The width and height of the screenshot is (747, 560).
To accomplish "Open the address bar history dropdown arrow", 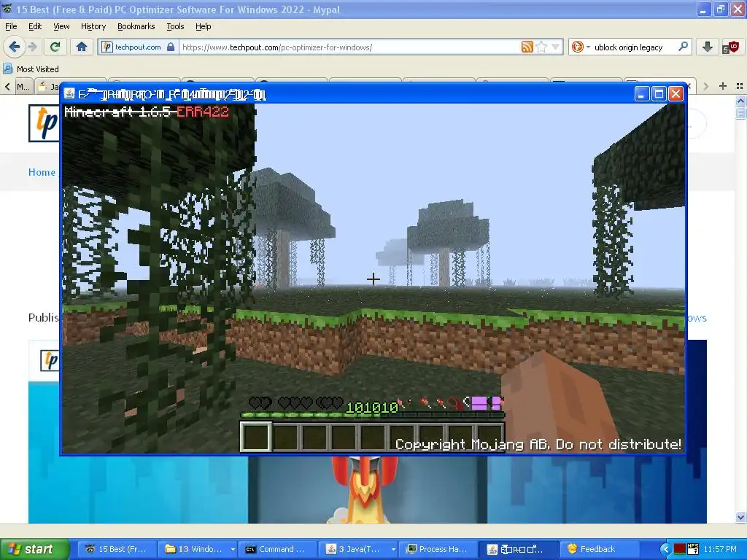I will [555, 47].
